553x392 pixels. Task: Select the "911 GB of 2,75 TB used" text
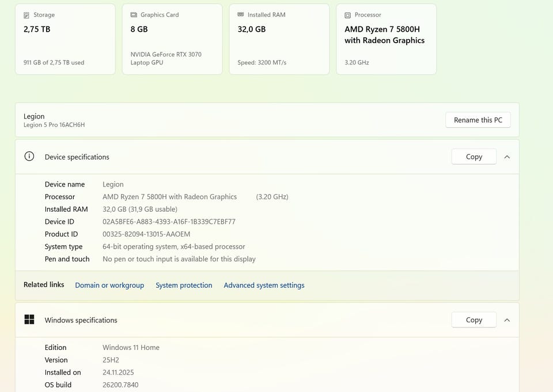tap(54, 63)
